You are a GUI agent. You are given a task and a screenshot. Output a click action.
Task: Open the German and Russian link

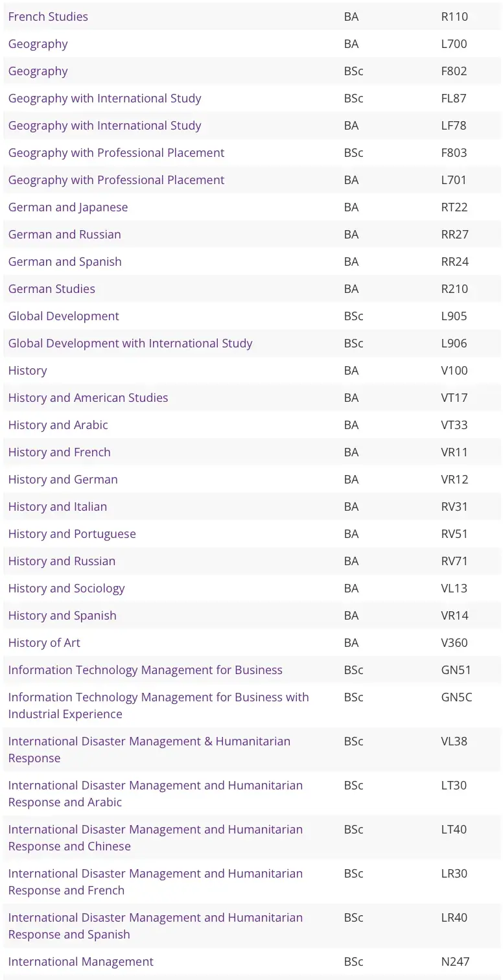click(64, 235)
